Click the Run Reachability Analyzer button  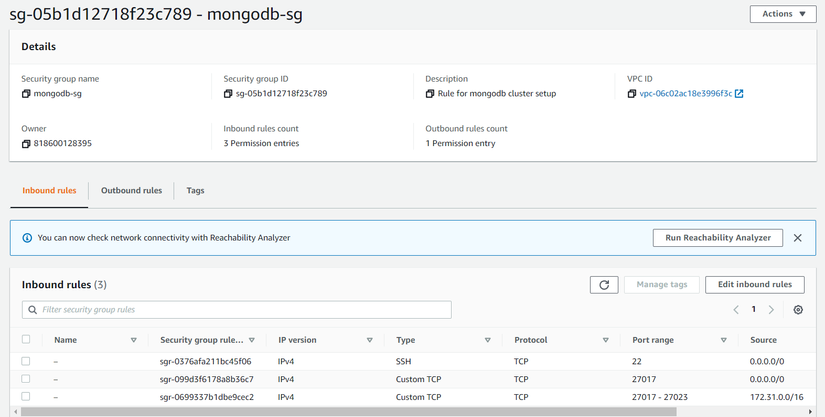(x=717, y=238)
